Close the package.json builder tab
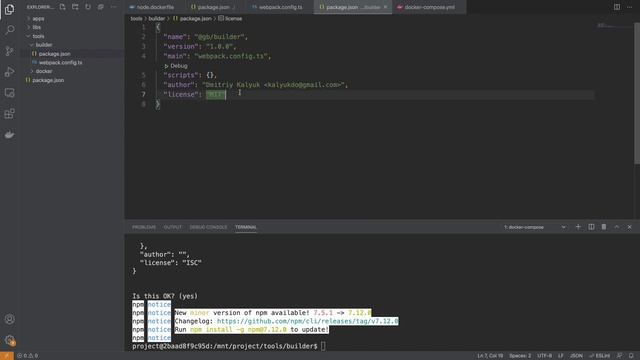The height and width of the screenshot is (360, 640). pyautogui.click(x=385, y=7)
